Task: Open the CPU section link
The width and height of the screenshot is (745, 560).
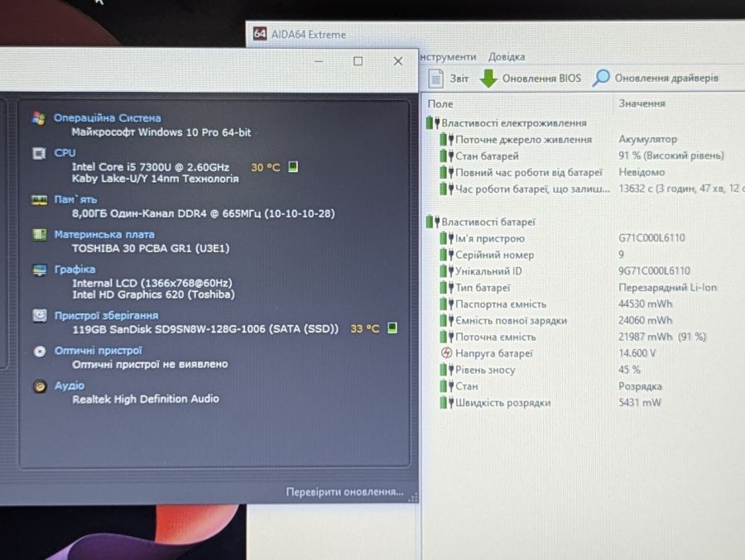Action: click(x=65, y=153)
